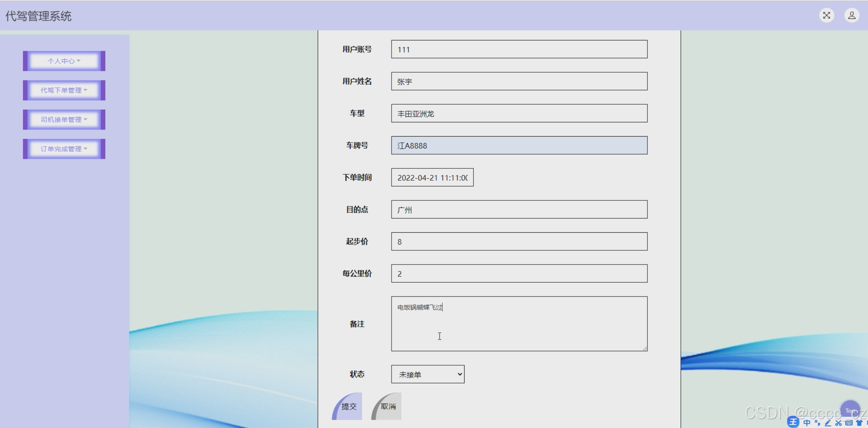Viewport: 868px width, 428px height.
Task: Open the 司机接单管理 menu item
Action: 64,120
